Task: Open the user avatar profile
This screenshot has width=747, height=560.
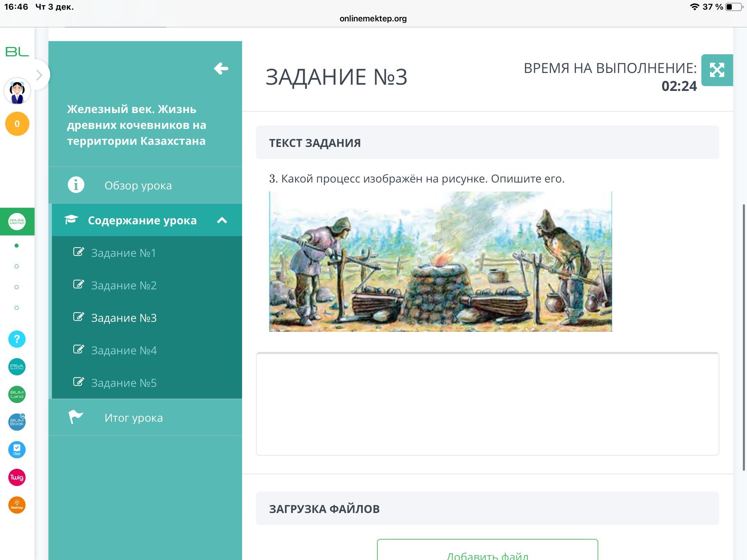Action: (x=17, y=91)
